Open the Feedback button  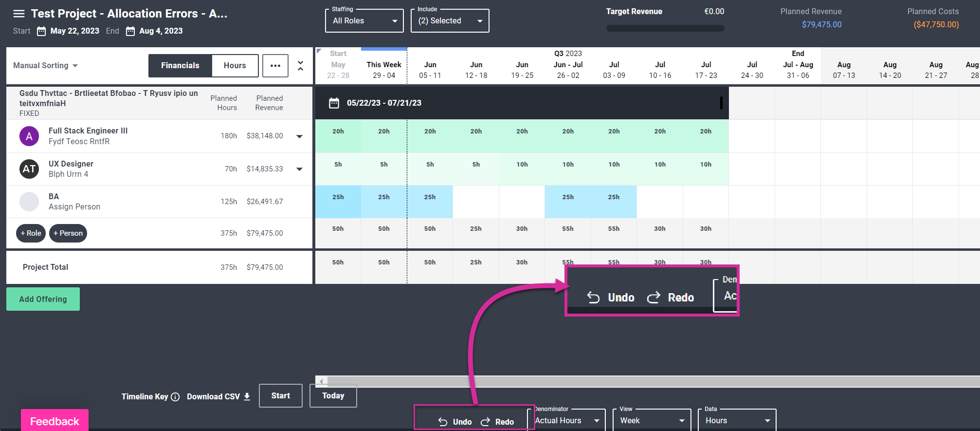tap(54, 420)
